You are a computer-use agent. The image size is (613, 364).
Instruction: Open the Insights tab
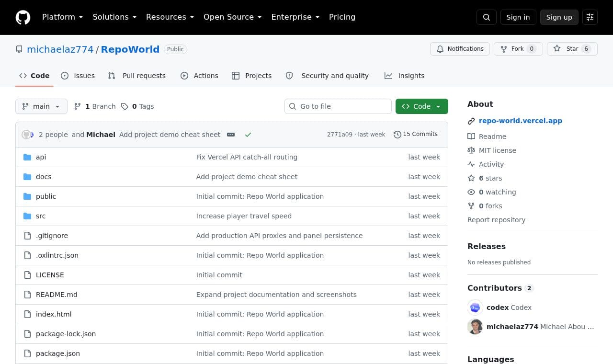(405, 76)
